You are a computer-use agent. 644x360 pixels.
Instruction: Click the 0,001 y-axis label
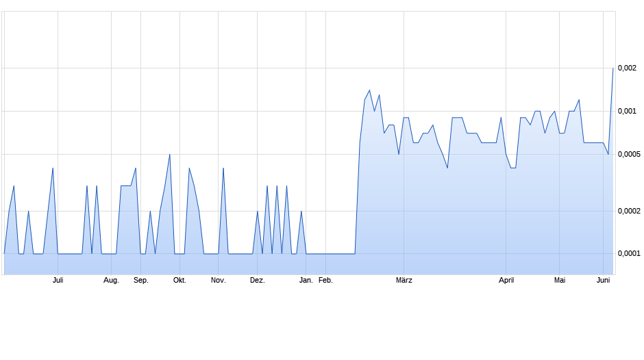coord(627,112)
